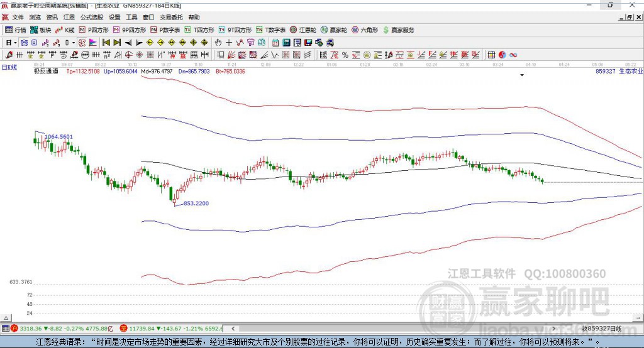This screenshot has width=644, height=348.
Task: Open the P四方形 tool
Action: 94,30
